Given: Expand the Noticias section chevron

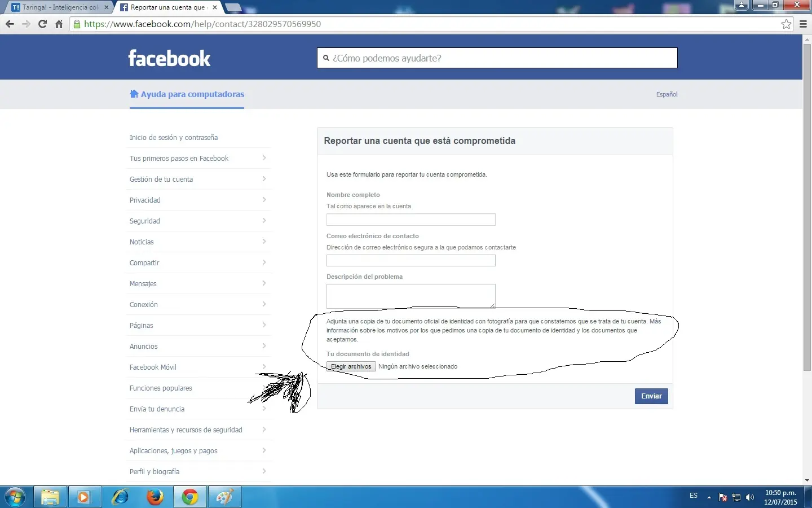Looking at the screenshot, I should [x=264, y=242].
